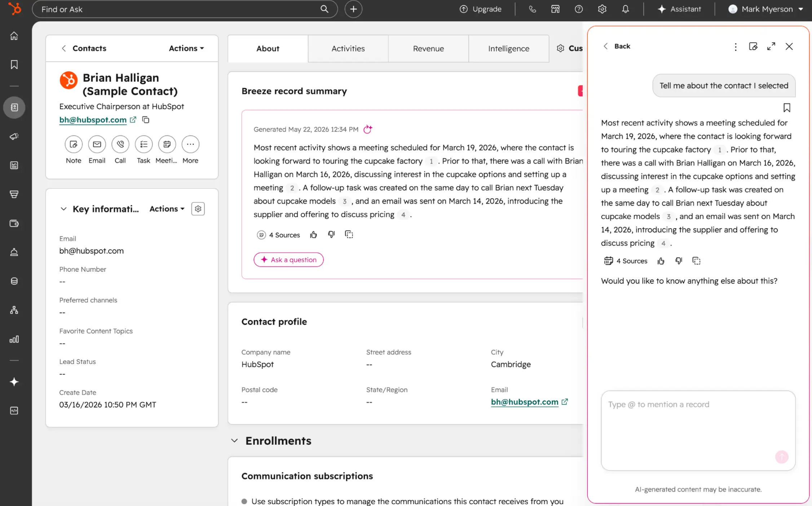Thumbs up the Breeze record summary
The width and height of the screenshot is (812, 506).
pos(314,235)
